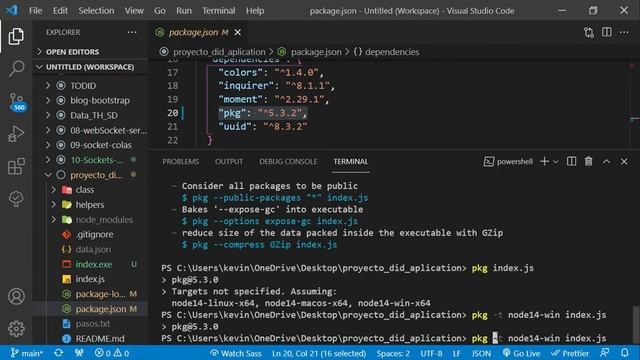
Task: Split the terminal panel
Action: [x=571, y=162]
